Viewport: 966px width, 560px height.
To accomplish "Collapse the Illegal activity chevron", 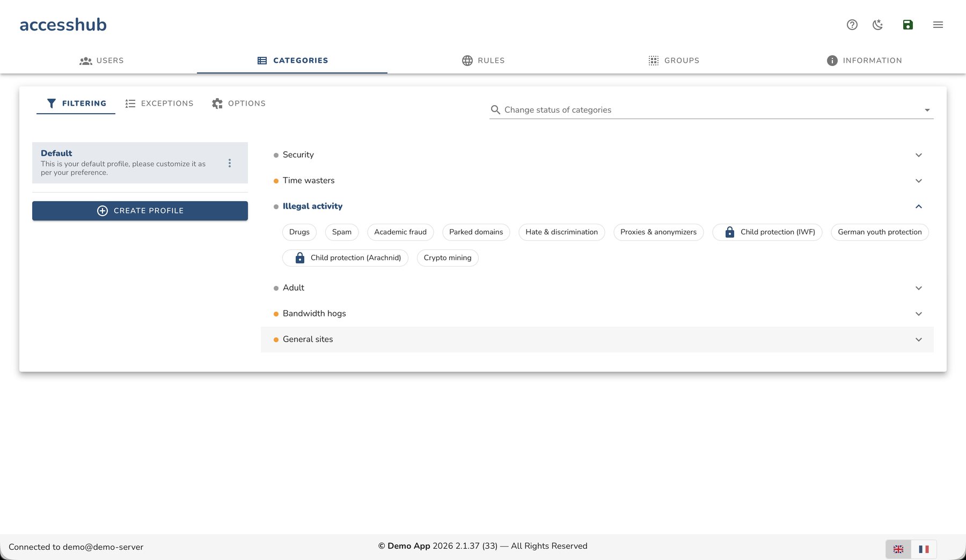I will coord(919,207).
